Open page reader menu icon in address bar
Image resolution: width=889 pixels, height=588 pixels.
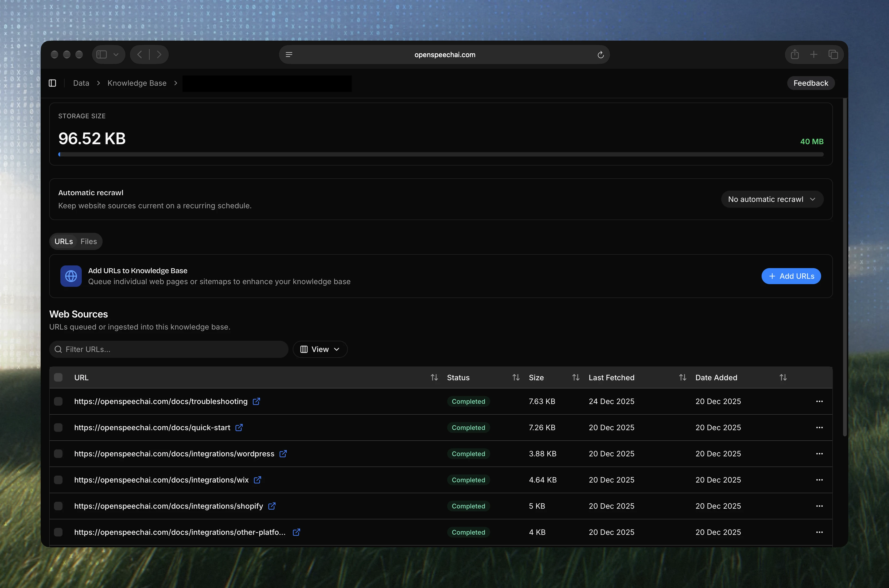[x=289, y=55]
